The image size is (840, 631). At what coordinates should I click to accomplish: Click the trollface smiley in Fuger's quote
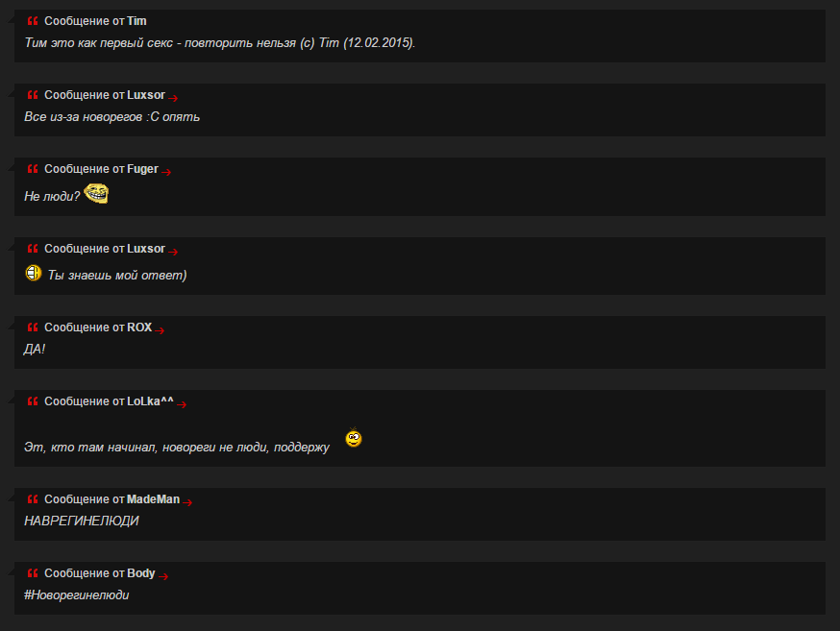pyautogui.click(x=96, y=193)
